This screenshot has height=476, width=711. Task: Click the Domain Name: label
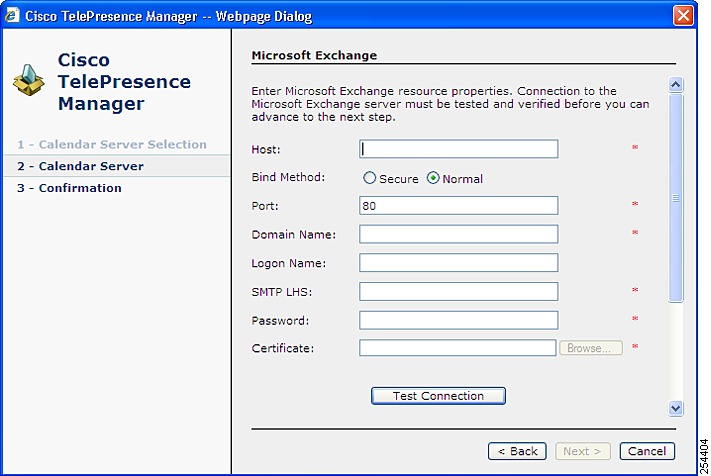tap(294, 234)
